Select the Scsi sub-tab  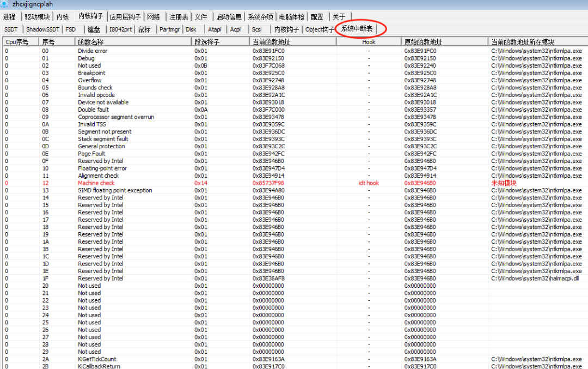tap(257, 29)
